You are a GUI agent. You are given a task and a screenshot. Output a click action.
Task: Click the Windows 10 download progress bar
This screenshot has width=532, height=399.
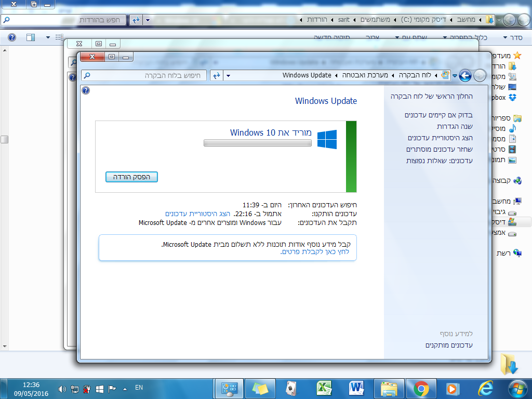tap(258, 143)
